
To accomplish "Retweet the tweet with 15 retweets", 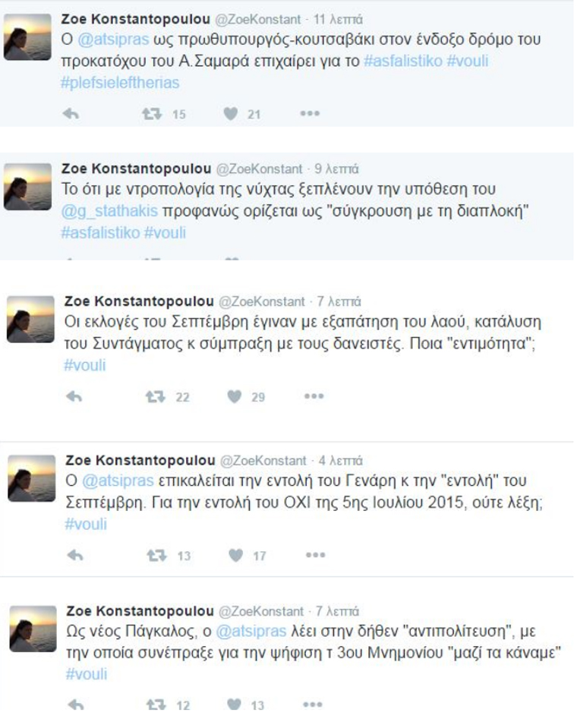I will [152, 114].
